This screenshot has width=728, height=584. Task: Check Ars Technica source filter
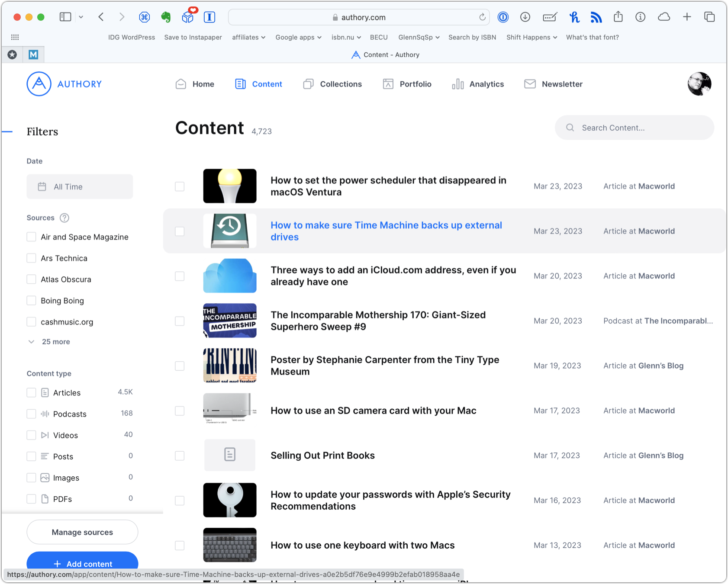tap(31, 258)
